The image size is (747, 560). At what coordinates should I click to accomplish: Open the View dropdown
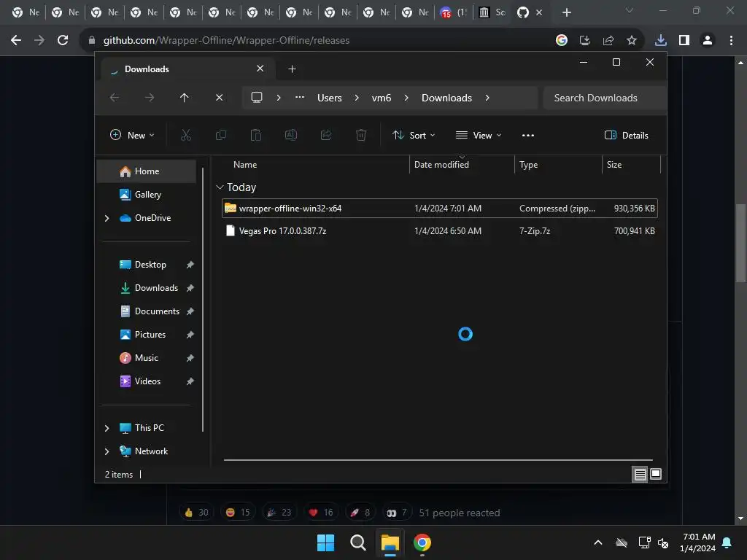pyautogui.click(x=479, y=135)
